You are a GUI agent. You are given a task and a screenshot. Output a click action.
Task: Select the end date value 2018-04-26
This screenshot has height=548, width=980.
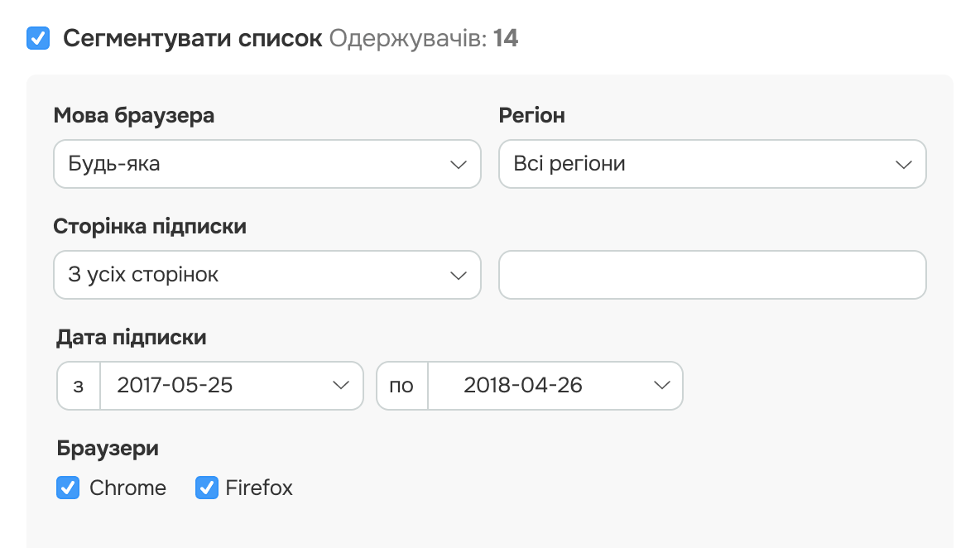tap(523, 386)
